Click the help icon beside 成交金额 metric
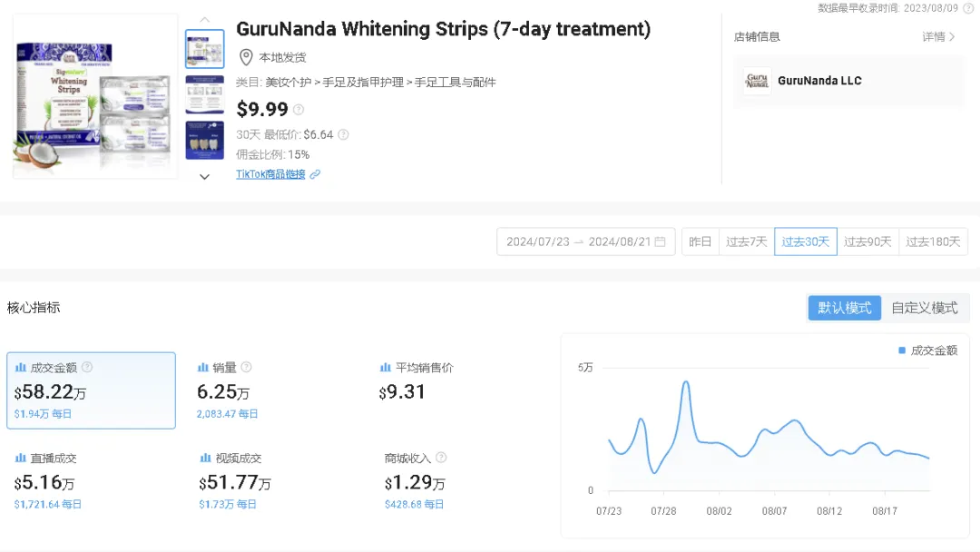980x552 pixels. click(87, 367)
